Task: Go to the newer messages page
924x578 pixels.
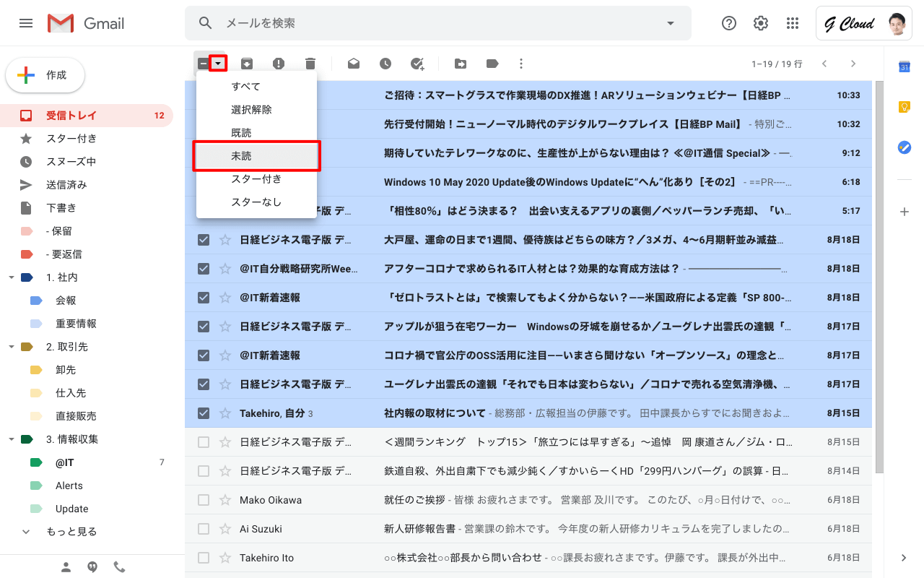Action: click(824, 64)
